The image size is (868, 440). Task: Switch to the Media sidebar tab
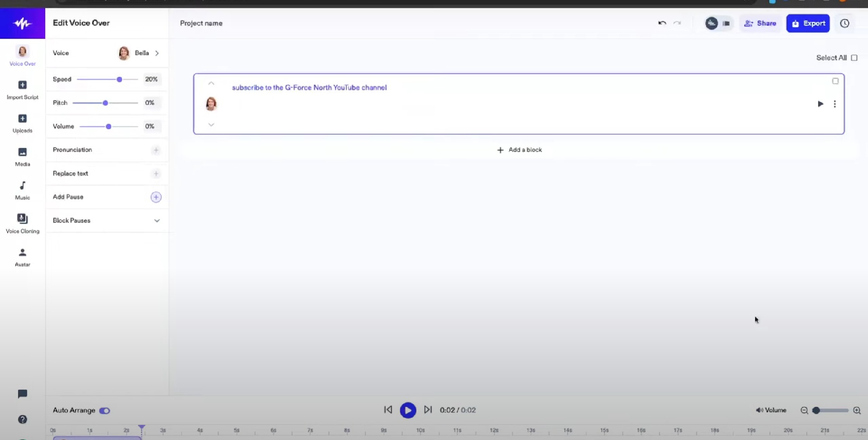point(22,157)
